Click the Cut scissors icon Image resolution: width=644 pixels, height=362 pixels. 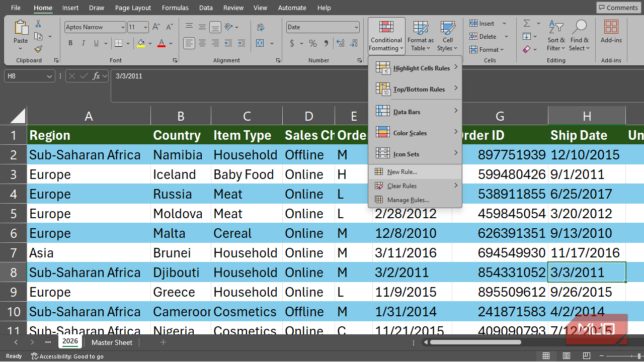(38, 24)
